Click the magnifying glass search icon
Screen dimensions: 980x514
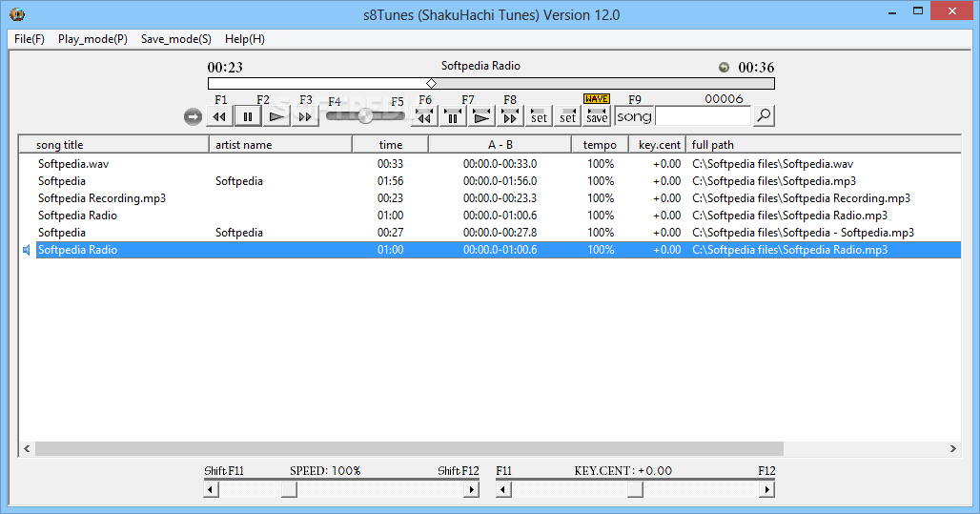click(x=764, y=115)
